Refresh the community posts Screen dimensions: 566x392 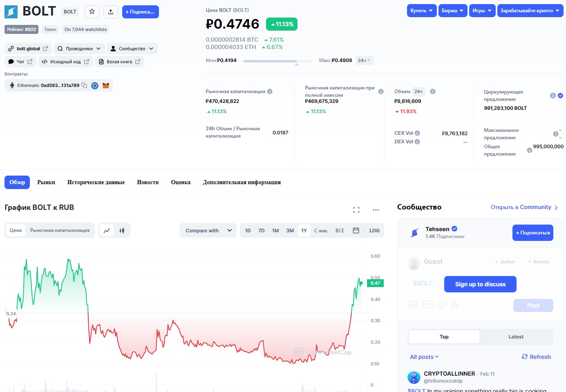click(536, 357)
